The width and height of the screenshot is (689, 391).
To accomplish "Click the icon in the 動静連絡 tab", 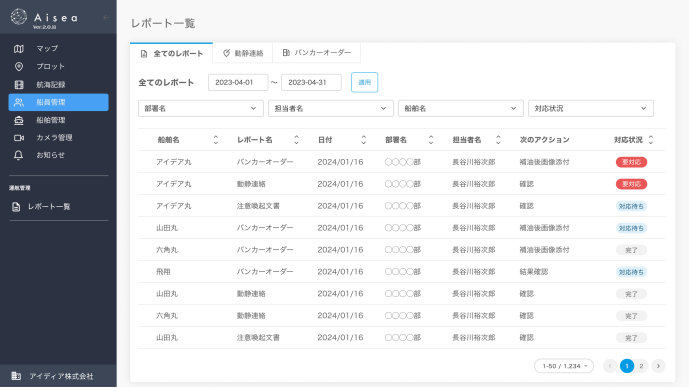I will pos(226,53).
